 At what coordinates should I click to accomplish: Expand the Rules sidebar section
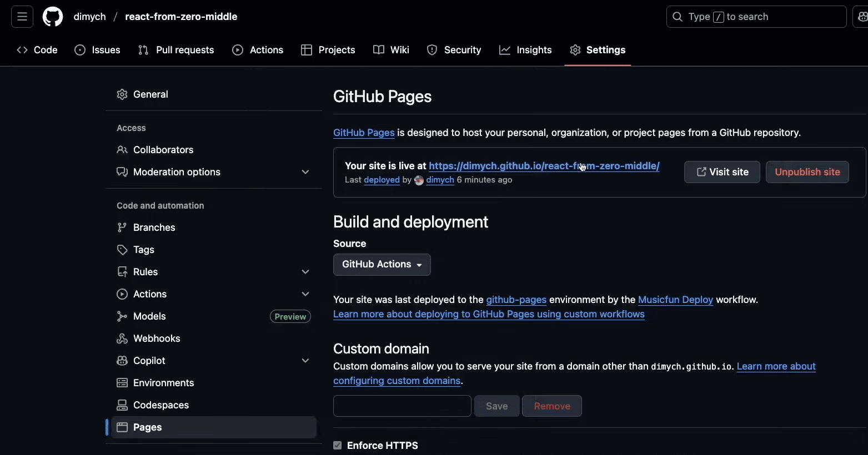(x=305, y=272)
